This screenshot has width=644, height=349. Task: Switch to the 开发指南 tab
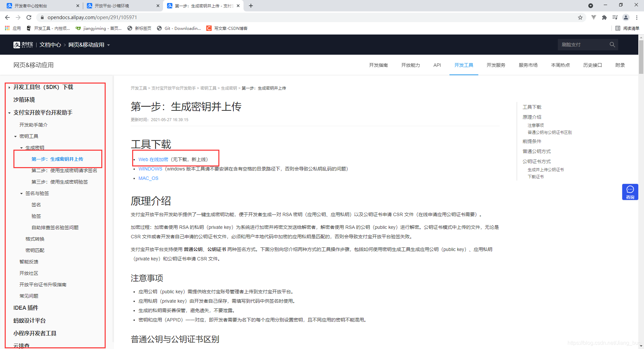(378, 65)
